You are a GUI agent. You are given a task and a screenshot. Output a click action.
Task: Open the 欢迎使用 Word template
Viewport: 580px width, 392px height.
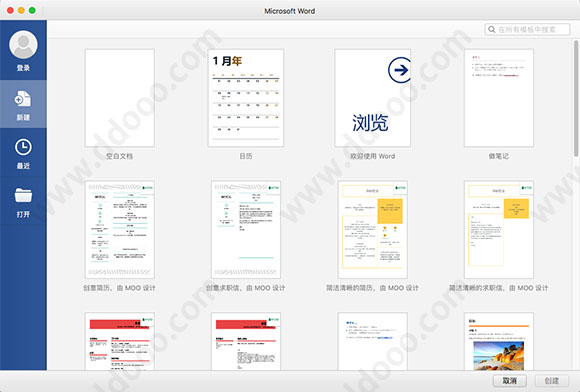[x=372, y=98]
